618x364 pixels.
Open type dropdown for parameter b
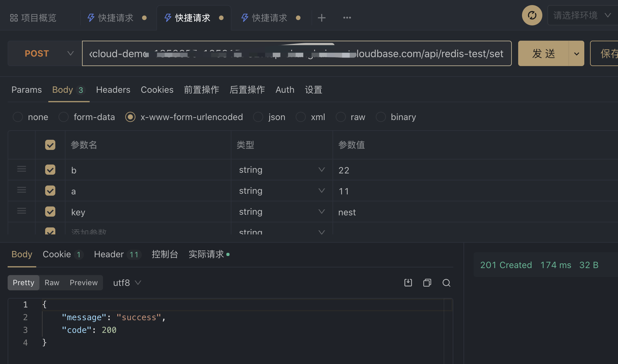pos(282,170)
